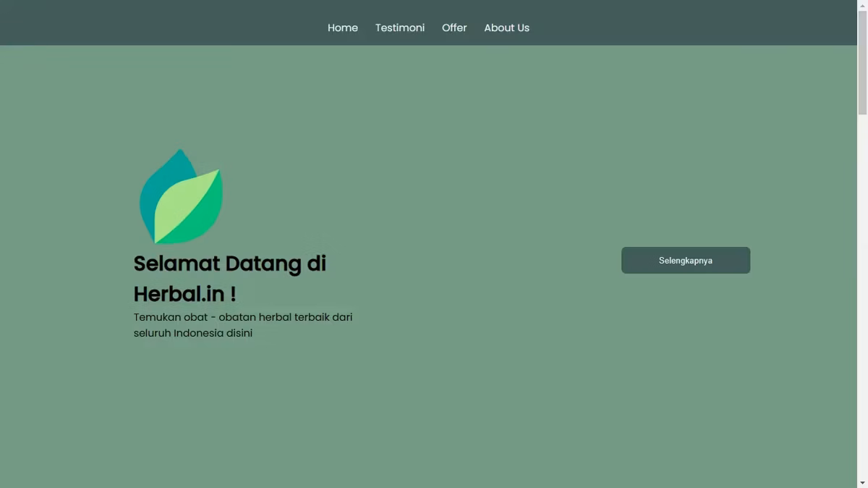Click the vertical scrollbar thumb
The image size is (868, 488).
pyautogui.click(x=862, y=62)
